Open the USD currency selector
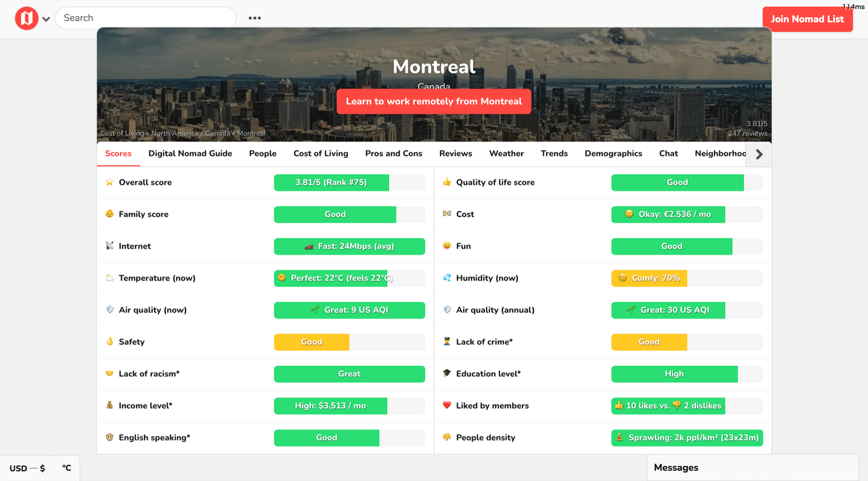The height and width of the screenshot is (481, 868). [x=27, y=468]
